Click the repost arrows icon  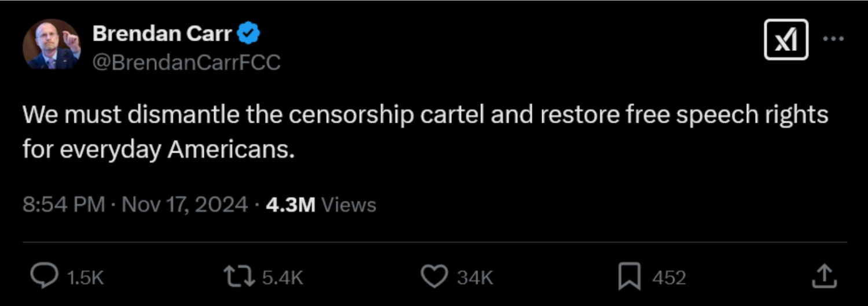tap(240, 276)
